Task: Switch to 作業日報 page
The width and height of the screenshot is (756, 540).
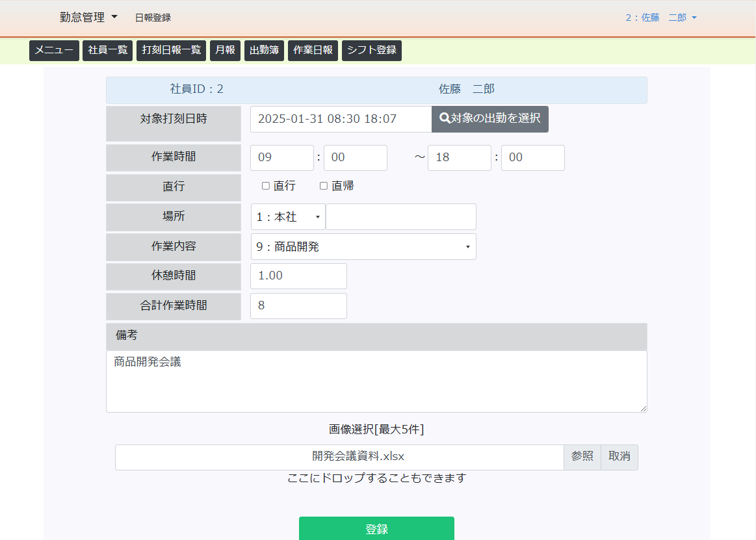Action: 313,51
